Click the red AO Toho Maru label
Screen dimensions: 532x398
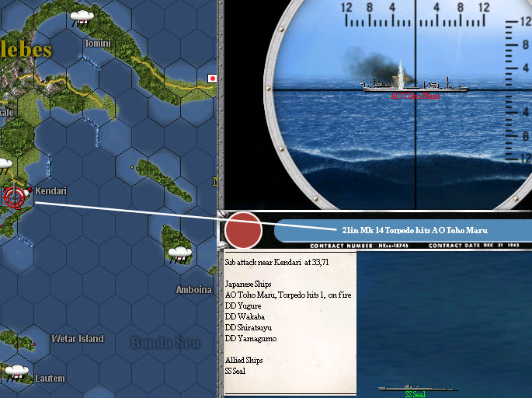pyautogui.click(x=416, y=96)
